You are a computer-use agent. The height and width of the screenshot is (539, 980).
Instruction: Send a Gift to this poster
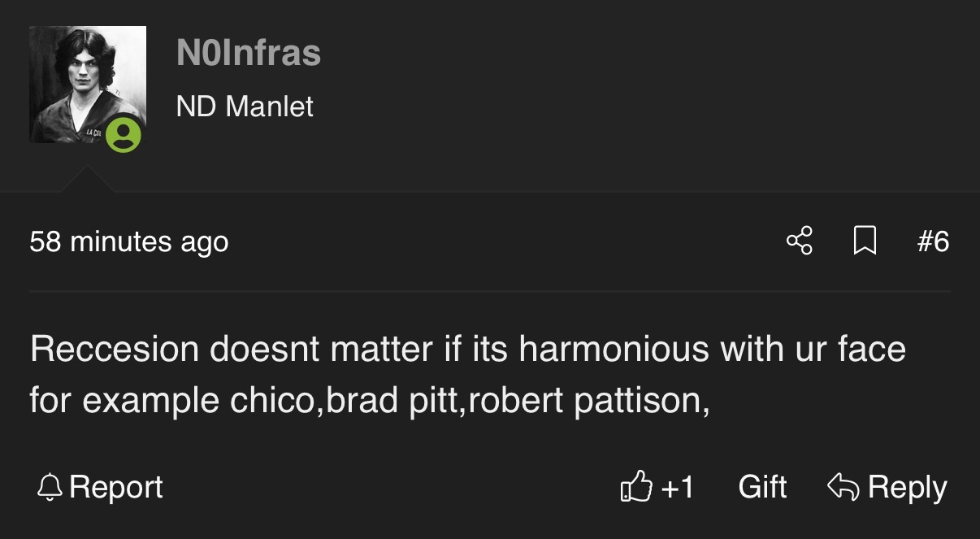click(762, 487)
